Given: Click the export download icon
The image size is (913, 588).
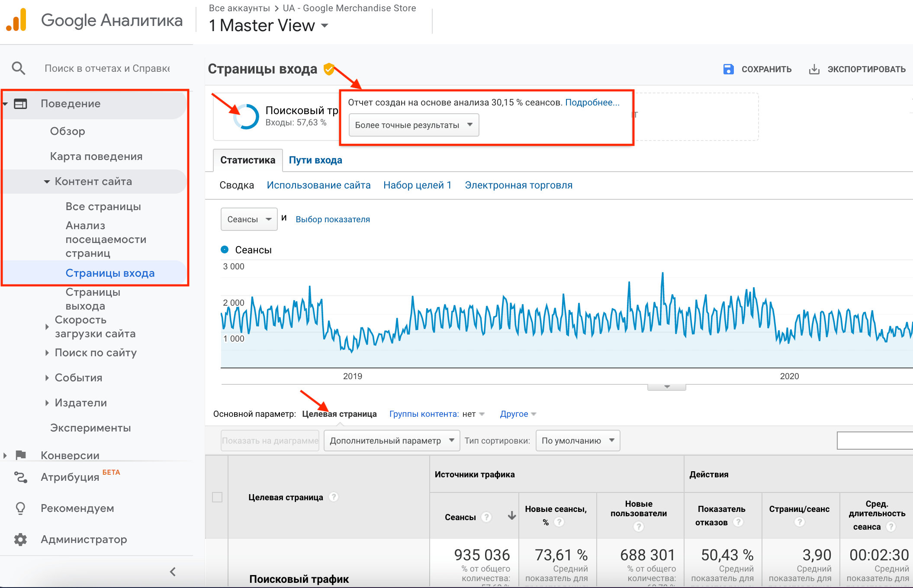Looking at the screenshot, I should 814,69.
